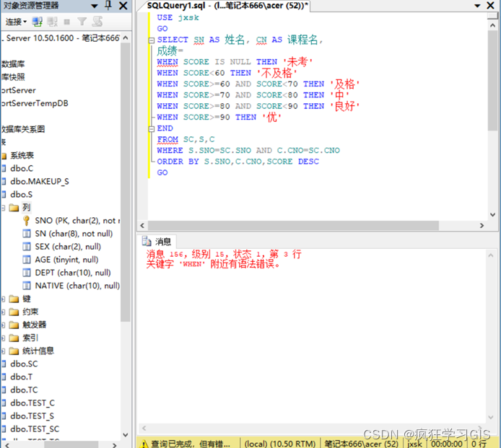Click the jxsk database status entry
Image resolution: width=501 pixels, height=448 pixels.
414,444
